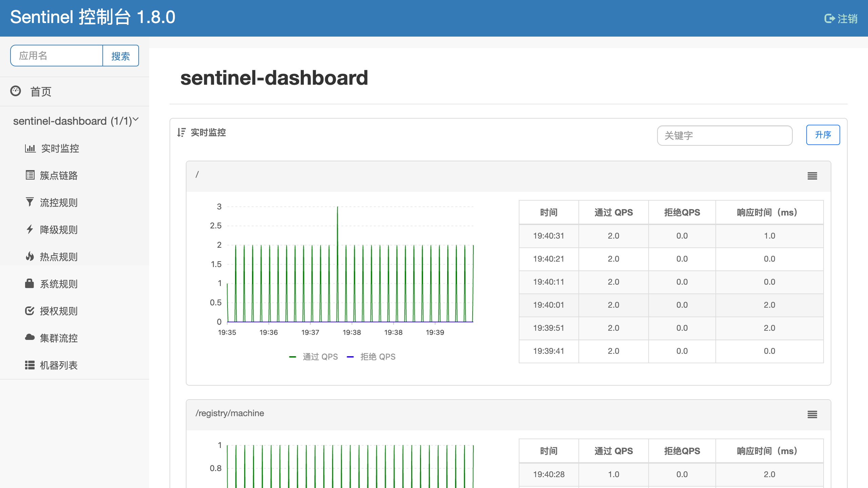Click the sentinel-dashboard page heading
This screenshot has width=868, height=488.
pos(274,78)
